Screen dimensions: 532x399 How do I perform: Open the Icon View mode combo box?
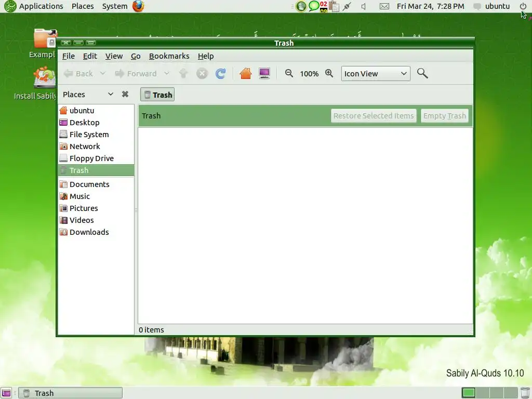pos(376,74)
